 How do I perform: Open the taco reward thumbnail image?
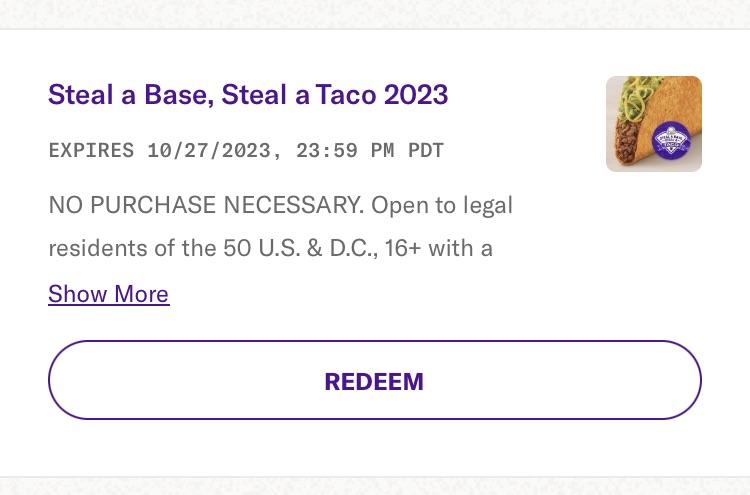coord(654,124)
